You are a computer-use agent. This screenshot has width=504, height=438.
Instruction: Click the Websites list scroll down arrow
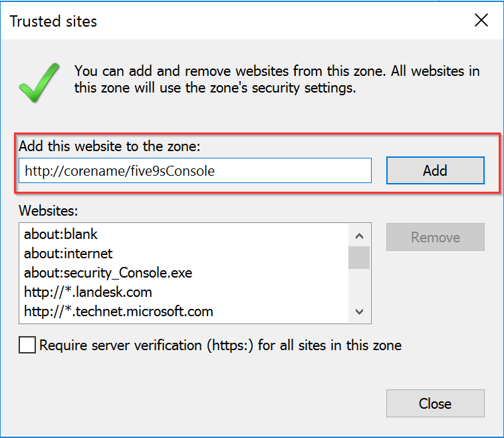(x=359, y=311)
